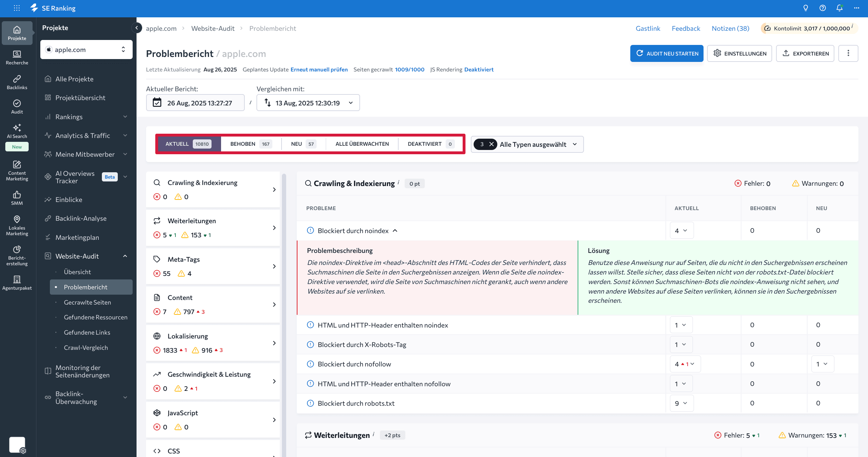868x457 pixels.
Task: Switch to the DEAKTIVIERT tab
Action: tap(430, 144)
